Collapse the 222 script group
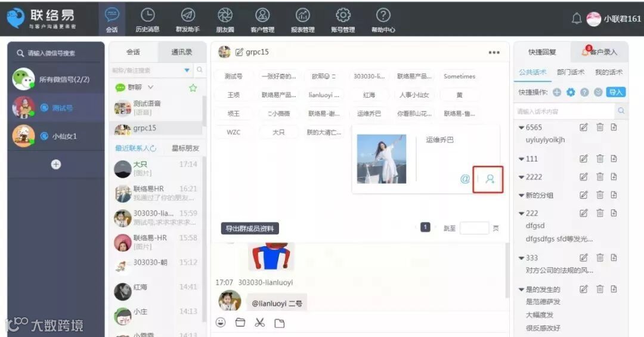The width and height of the screenshot is (644, 337). point(521,214)
